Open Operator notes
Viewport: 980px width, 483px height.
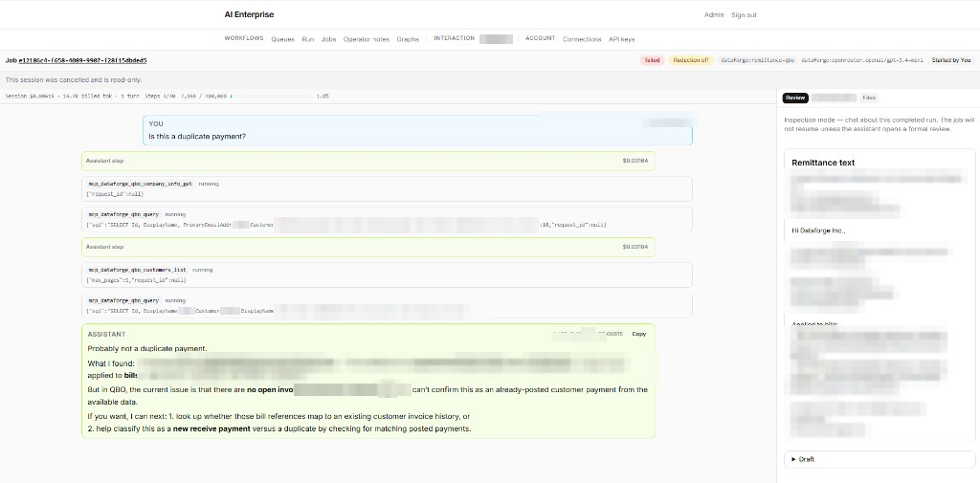367,39
